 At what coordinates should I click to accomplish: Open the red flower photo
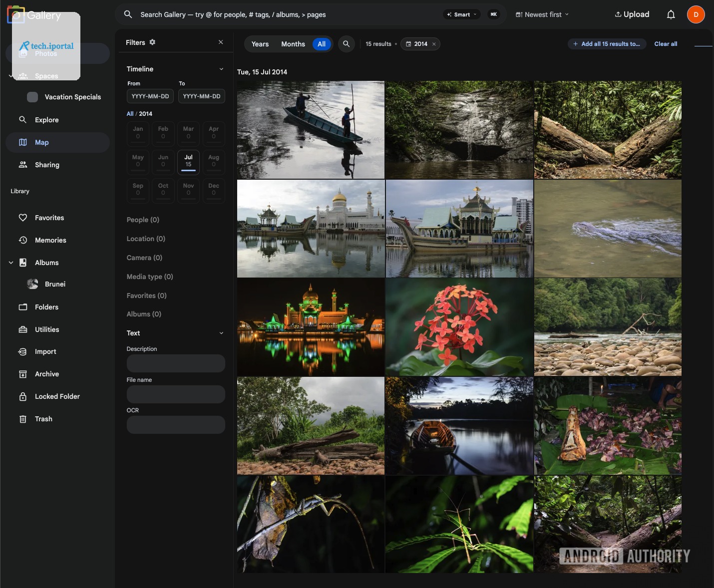pyautogui.click(x=459, y=327)
